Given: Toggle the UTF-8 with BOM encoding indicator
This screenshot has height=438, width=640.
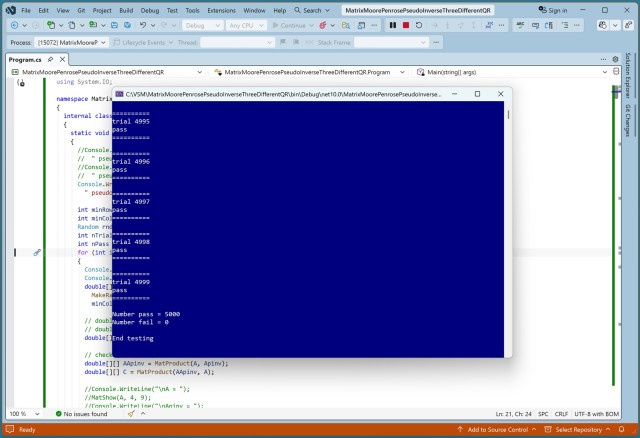Looking at the screenshot, I should (599, 413).
